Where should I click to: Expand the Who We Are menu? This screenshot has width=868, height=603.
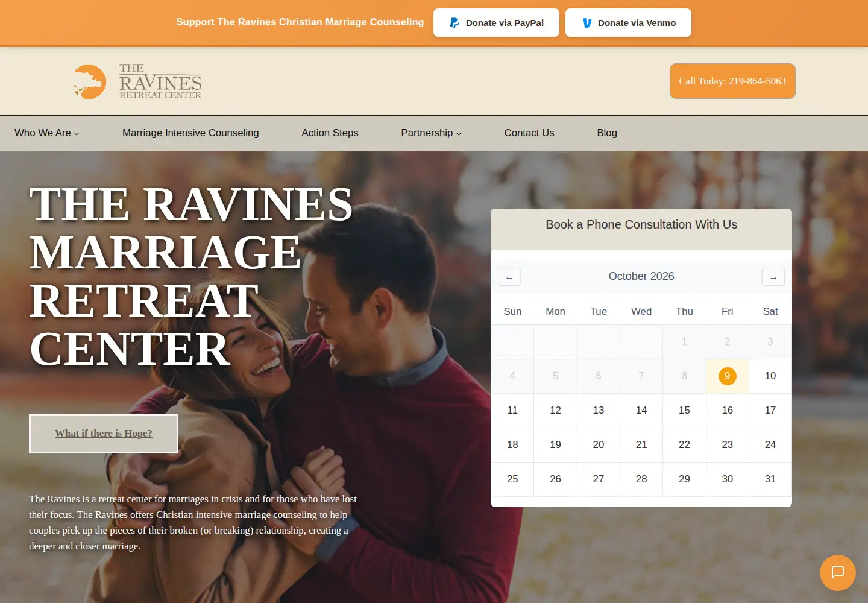click(47, 133)
